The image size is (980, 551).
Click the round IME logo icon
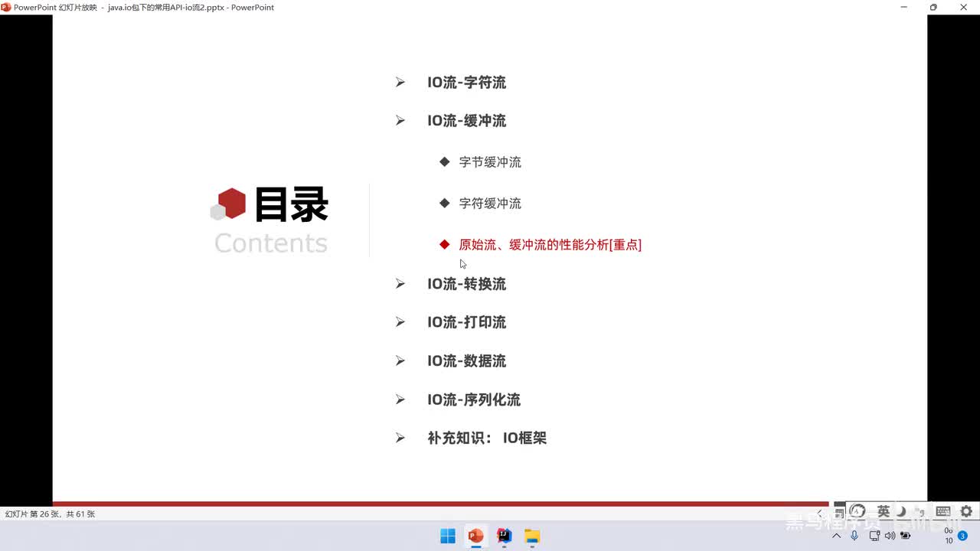tap(857, 511)
